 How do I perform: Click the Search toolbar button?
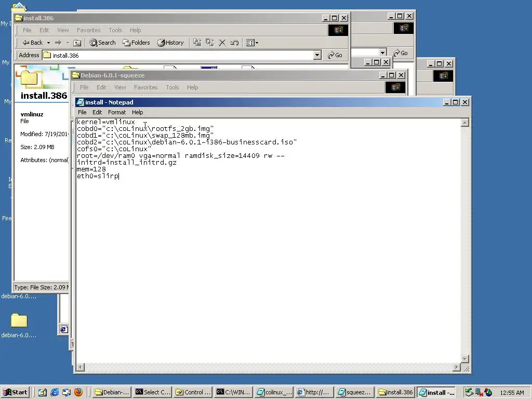[102, 43]
